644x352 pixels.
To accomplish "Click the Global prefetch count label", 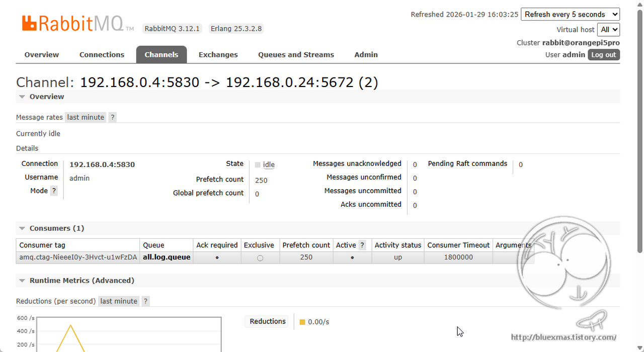I will click(208, 193).
